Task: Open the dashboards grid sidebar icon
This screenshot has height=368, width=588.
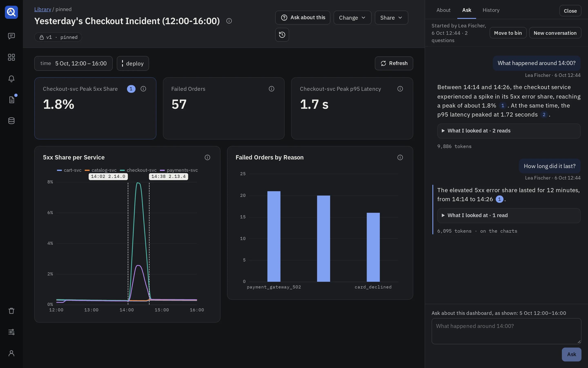Action: 11,57
